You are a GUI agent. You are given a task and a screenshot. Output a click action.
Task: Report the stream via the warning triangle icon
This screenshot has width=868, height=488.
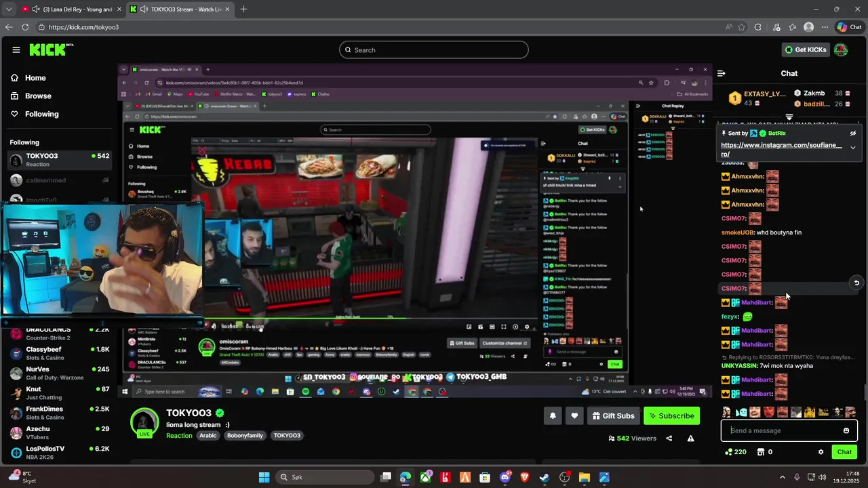coord(690,439)
